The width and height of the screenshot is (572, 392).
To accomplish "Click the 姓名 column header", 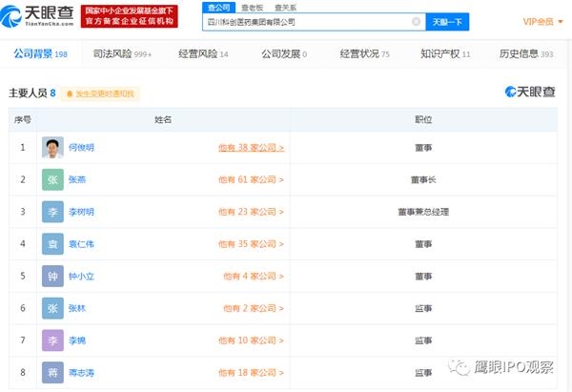I will pos(163,119).
